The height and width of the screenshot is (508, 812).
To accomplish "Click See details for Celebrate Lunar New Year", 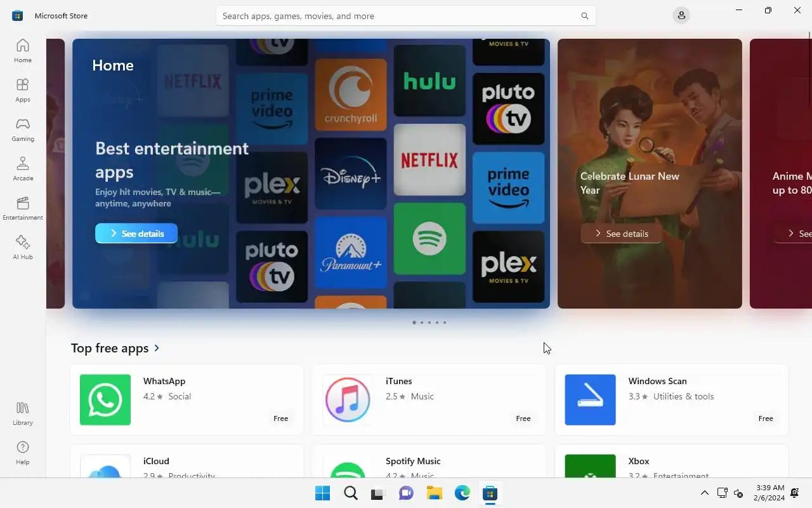I will (x=621, y=233).
